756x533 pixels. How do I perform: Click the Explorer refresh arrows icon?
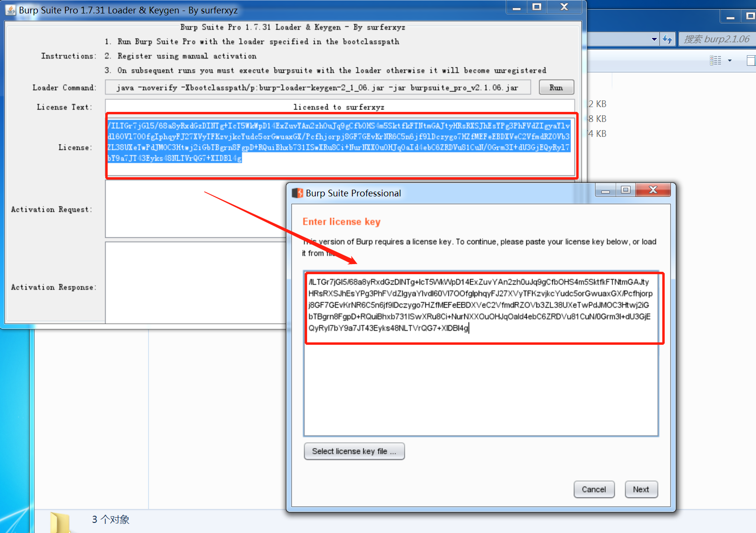pyautogui.click(x=667, y=39)
